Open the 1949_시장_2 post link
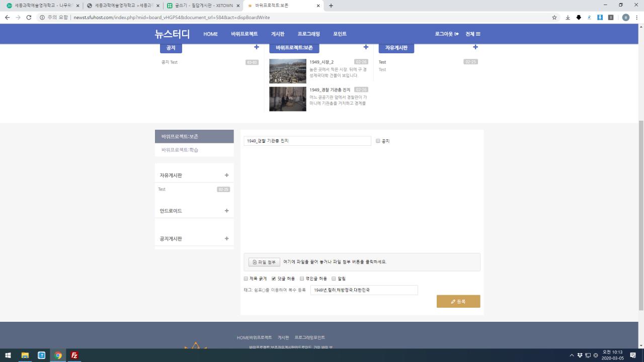644x362 pixels. point(321,62)
